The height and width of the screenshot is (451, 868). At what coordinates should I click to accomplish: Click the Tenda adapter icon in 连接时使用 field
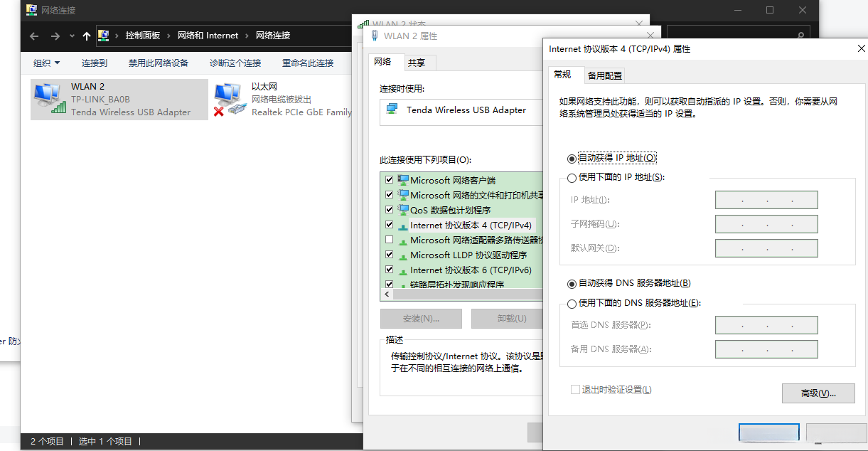click(x=392, y=109)
